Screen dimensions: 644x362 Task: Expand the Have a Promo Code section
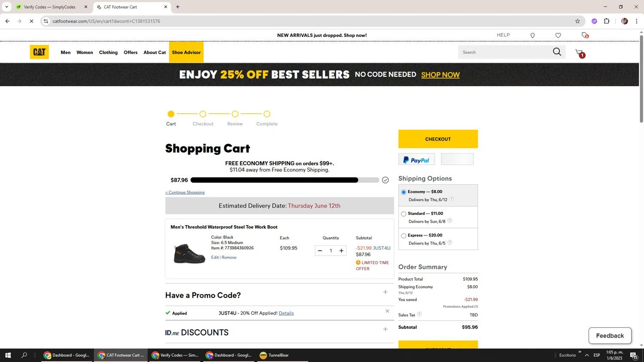[x=385, y=292]
